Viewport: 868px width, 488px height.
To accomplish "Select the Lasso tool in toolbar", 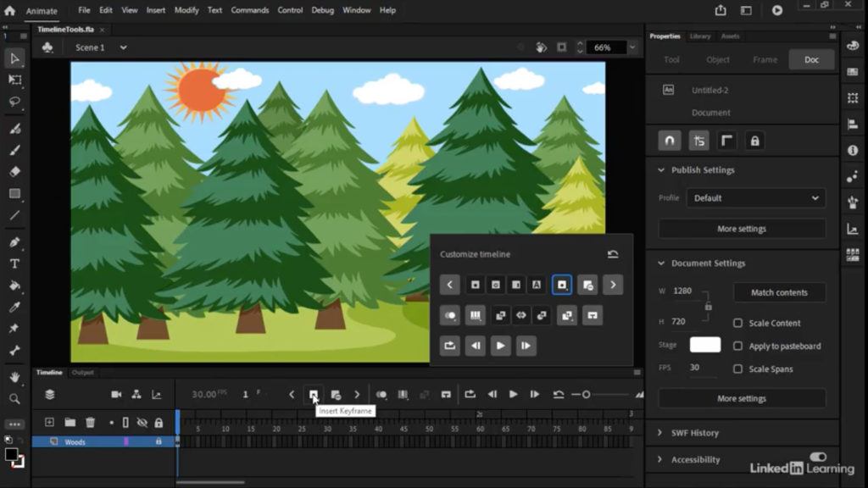I will tap(15, 102).
